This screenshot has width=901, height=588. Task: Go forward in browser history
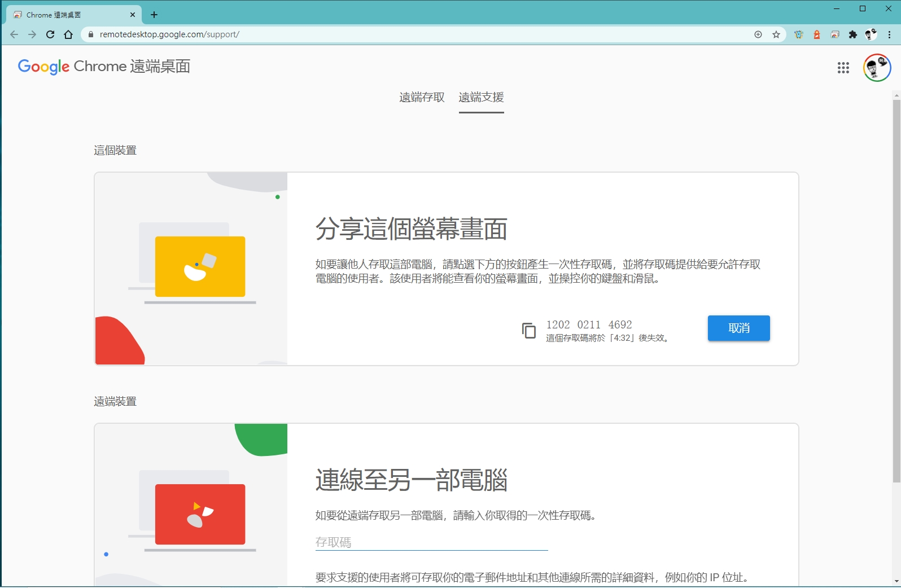(32, 34)
